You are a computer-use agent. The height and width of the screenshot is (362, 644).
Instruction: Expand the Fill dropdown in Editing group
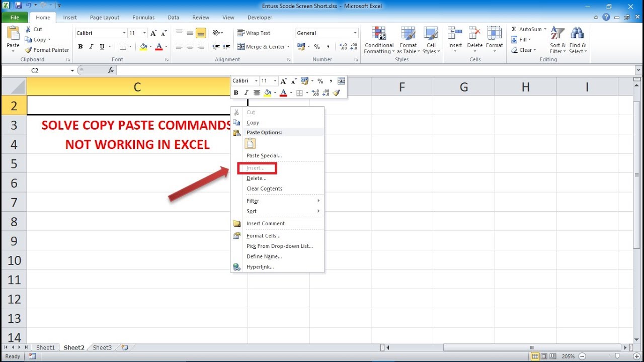coord(529,40)
